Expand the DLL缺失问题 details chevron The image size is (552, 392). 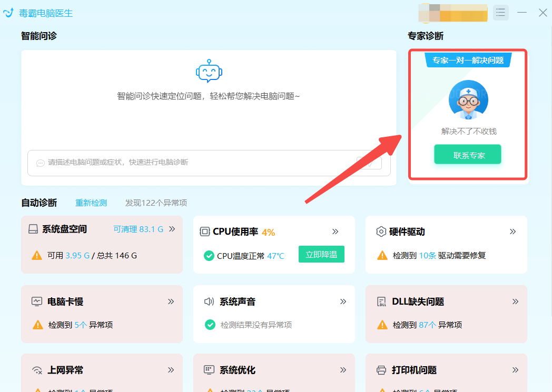(x=515, y=301)
